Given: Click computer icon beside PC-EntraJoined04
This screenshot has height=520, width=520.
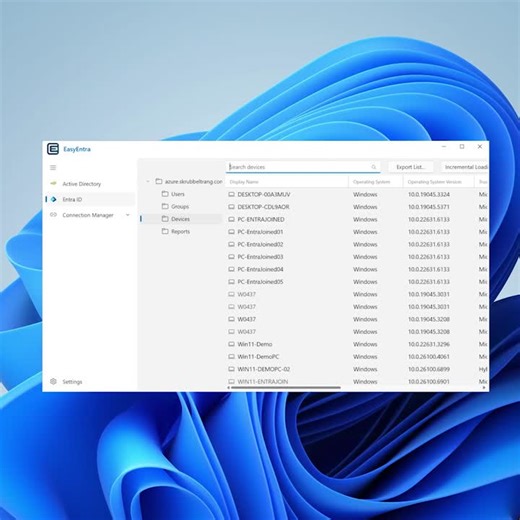Looking at the screenshot, I should [231, 269].
